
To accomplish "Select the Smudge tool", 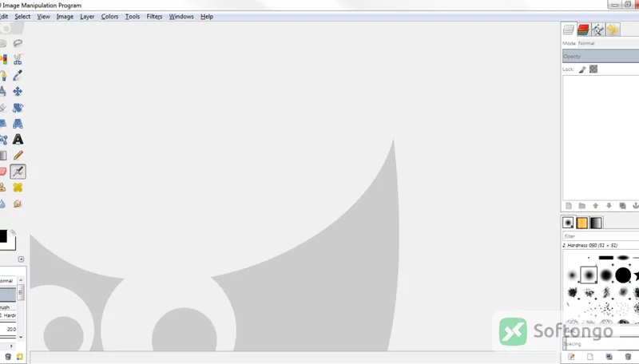I will click(18, 204).
